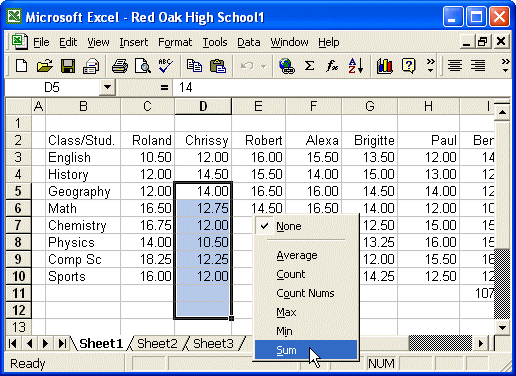Open a file with the Open folder icon
Screen dimensions: 516x376
point(45,66)
